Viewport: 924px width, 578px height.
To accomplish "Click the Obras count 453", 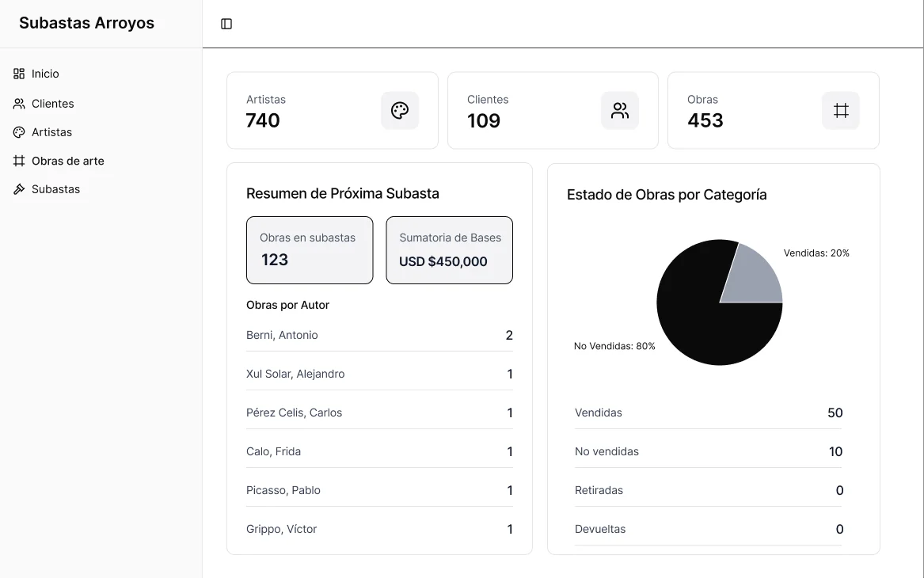I will (x=705, y=120).
